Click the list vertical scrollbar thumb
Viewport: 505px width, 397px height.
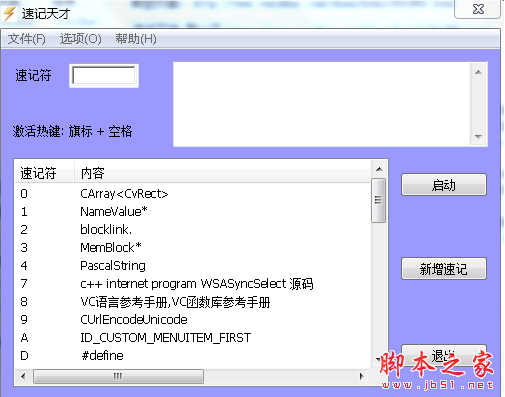(x=379, y=200)
